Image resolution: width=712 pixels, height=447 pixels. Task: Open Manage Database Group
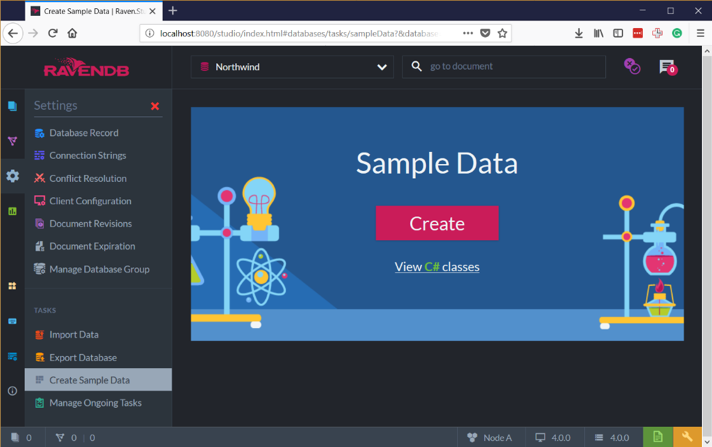98,269
